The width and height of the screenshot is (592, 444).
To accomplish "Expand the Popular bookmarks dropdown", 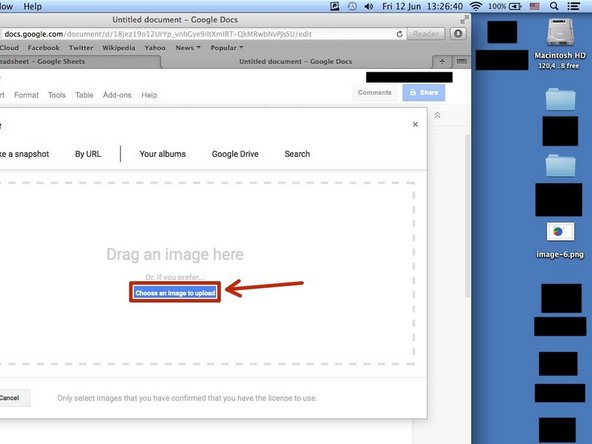I will pos(227,48).
